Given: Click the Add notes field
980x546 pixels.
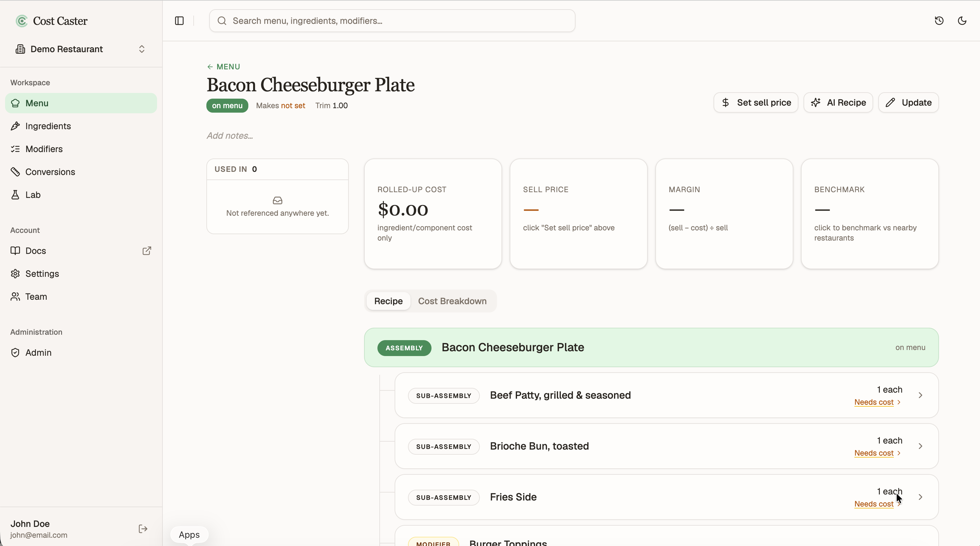Looking at the screenshot, I should 230,136.
